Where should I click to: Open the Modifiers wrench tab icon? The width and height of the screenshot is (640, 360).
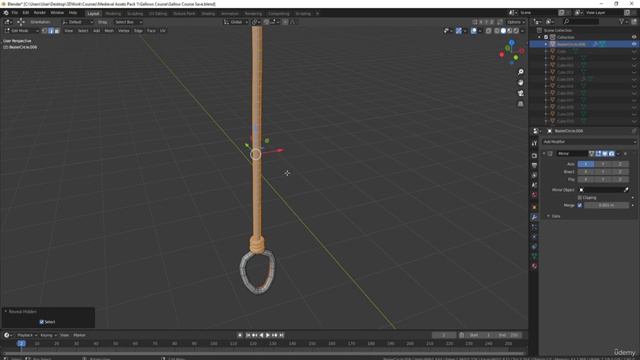[x=534, y=217]
